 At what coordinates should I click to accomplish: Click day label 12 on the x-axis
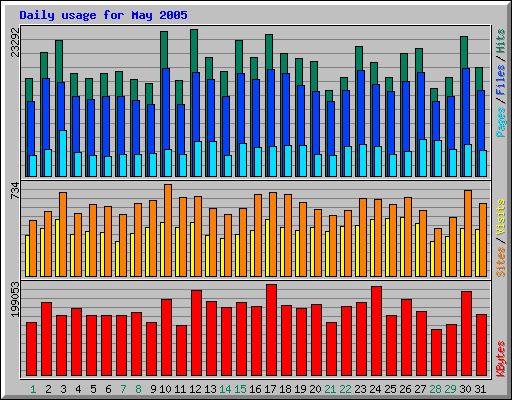pos(195,389)
